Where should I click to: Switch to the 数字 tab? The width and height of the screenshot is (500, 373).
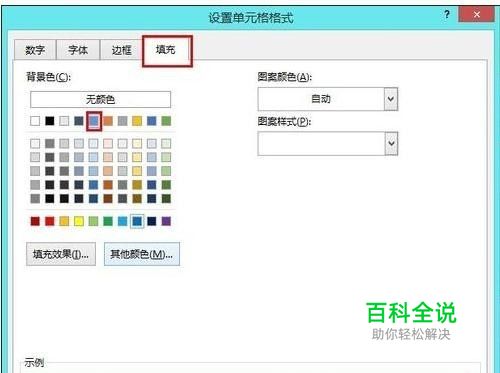point(35,50)
